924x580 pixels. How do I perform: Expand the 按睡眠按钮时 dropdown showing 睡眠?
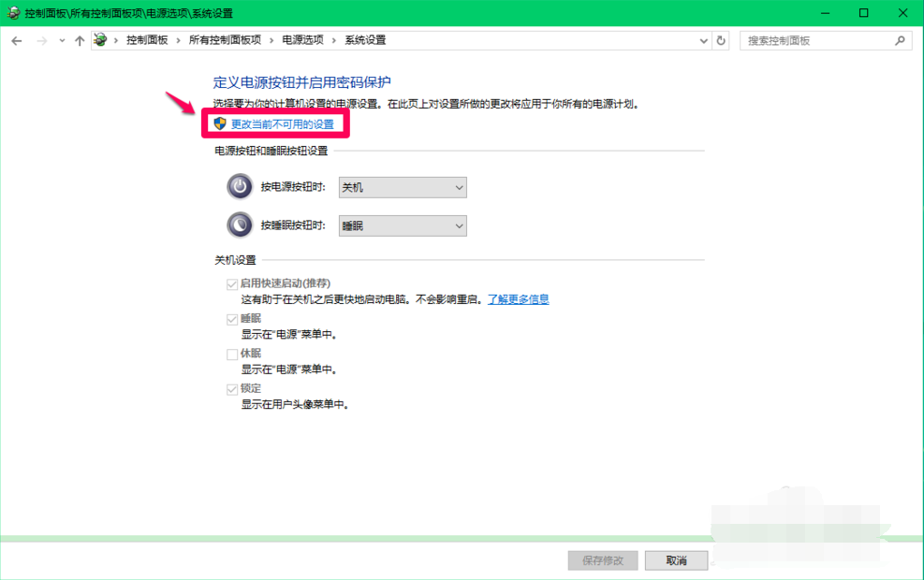tap(403, 226)
